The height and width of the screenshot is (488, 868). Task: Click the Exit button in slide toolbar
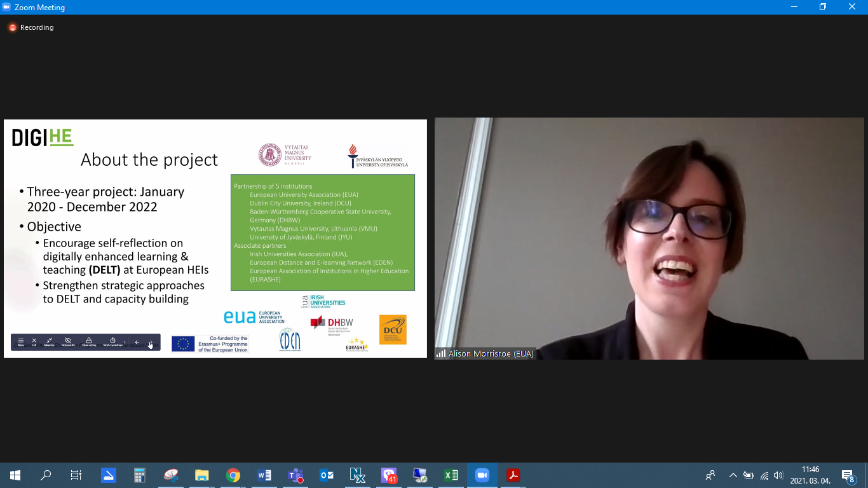click(x=34, y=342)
